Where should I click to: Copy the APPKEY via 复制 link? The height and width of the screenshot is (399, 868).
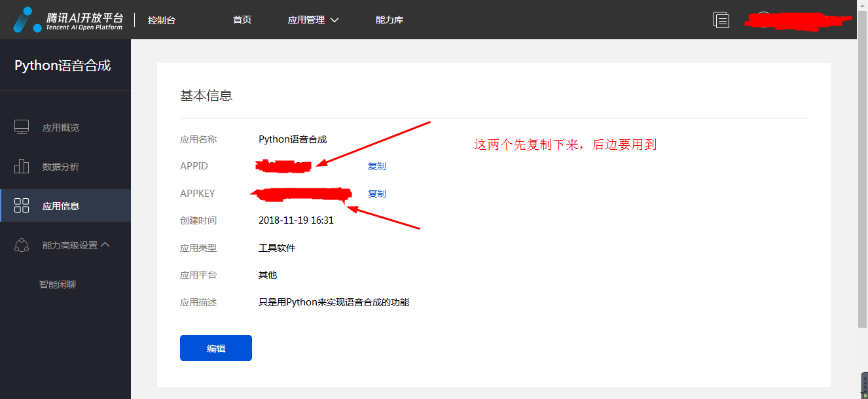pyautogui.click(x=377, y=194)
